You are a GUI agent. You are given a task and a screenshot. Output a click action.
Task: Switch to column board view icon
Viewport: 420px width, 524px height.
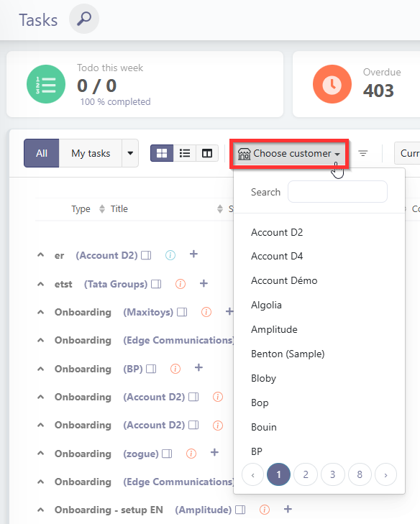207,153
